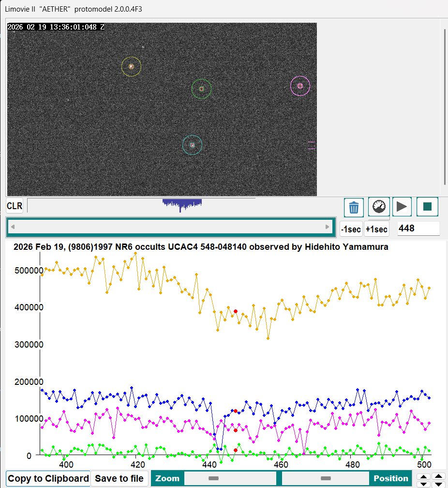Click Save to file button
Viewport: 448px width, 488px height.
[x=119, y=478]
